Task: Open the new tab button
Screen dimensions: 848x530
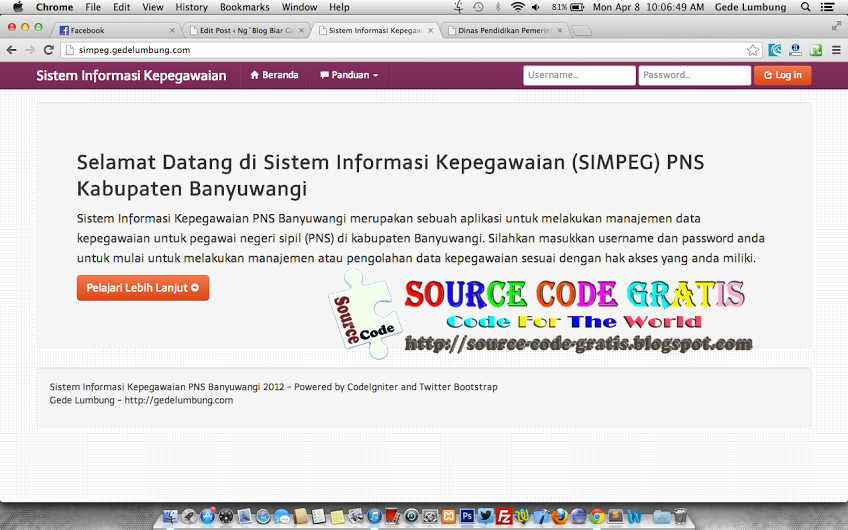Action: pos(581,31)
